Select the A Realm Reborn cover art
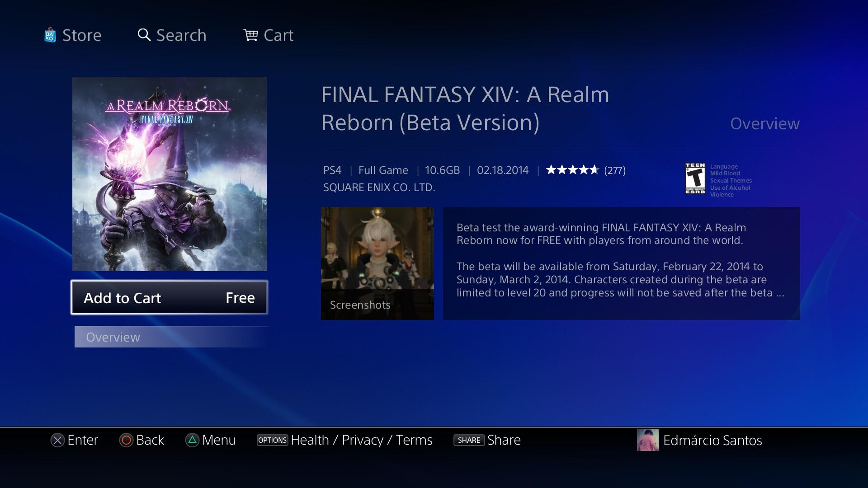The height and width of the screenshot is (488, 868). [x=170, y=174]
